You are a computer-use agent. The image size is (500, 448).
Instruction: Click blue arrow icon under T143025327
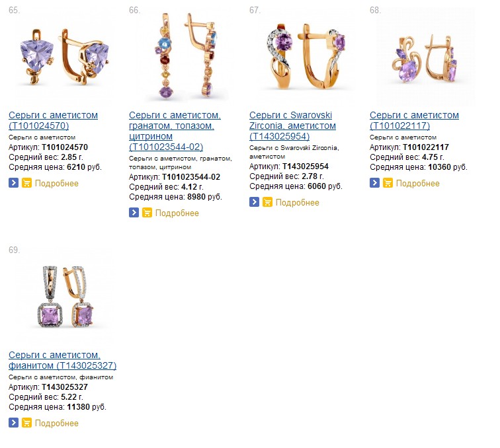tap(13, 423)
